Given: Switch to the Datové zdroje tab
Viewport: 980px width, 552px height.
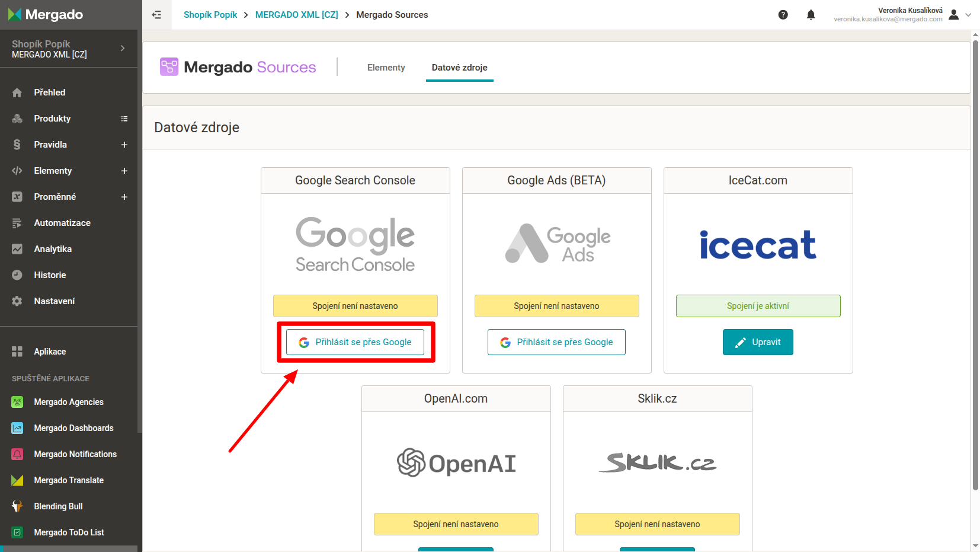Looking at the screenshot, I should pyautogui.click(x=460, y=68).
